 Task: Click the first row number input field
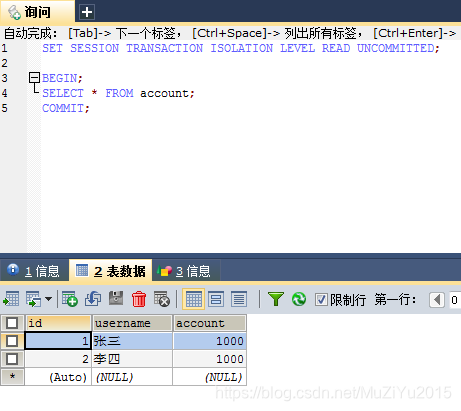[x=454, y=300]
